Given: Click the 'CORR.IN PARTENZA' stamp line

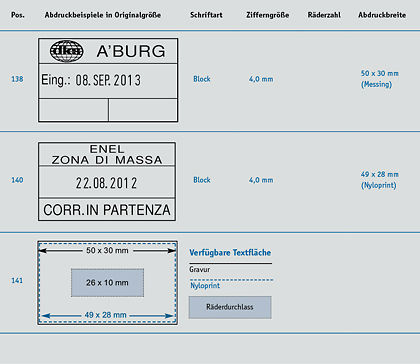Looking at the screenshot, I should 107,210.
